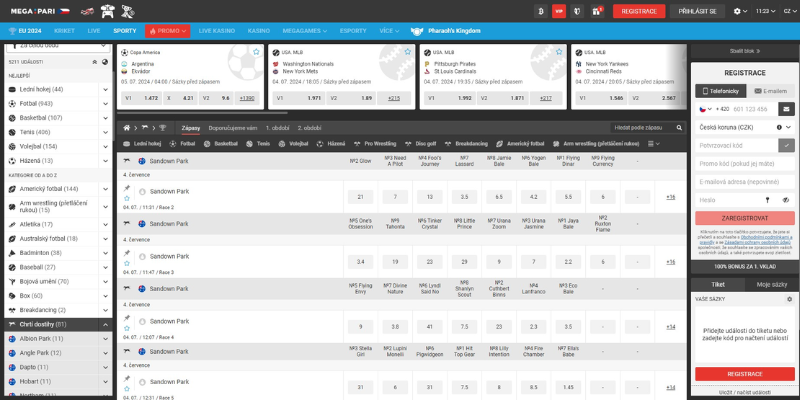Open the Doporučujeme vám tab
This screenshot has height=400, width=800.
(232, 128)
